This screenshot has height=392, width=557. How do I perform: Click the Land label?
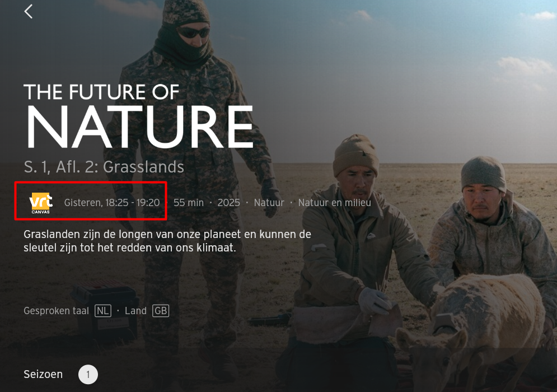pos(135,311)
